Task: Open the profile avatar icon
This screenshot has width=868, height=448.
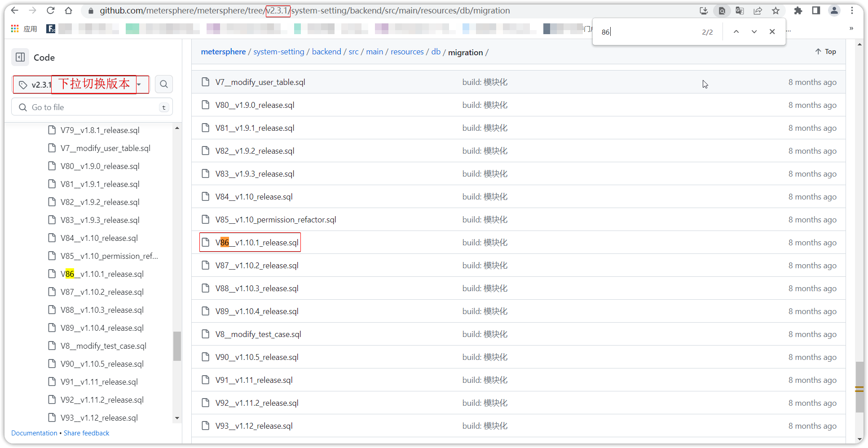Action: pyautogui.click(x=834, y=11)
